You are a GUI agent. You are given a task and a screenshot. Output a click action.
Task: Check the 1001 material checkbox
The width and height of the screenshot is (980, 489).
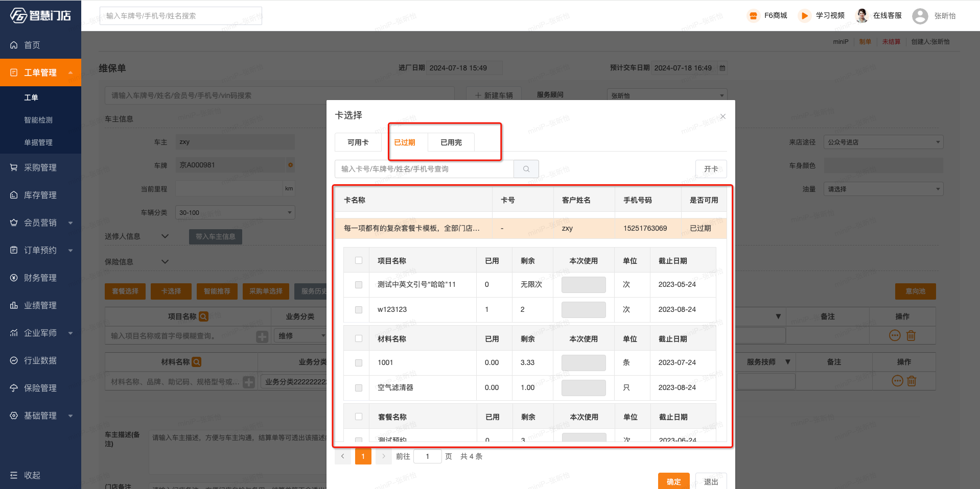coord(359,363)
